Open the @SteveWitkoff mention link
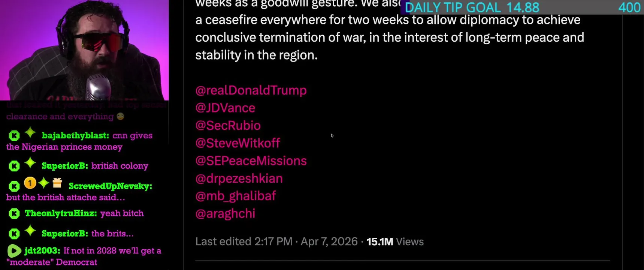The width and height of the screenshot is (644, 270). (x=238, y=143)
